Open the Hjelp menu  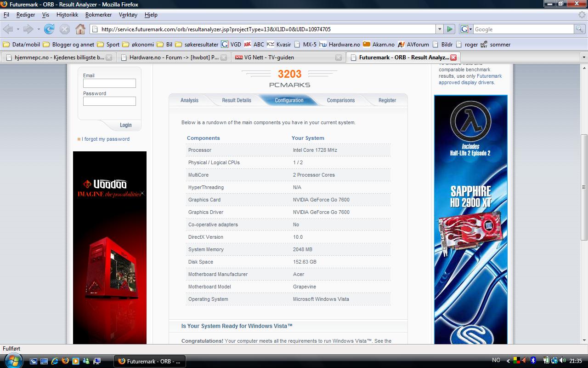151,15
